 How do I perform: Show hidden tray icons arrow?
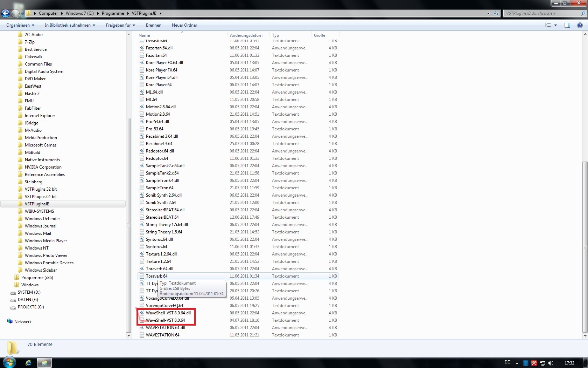(x=517, y=363)
